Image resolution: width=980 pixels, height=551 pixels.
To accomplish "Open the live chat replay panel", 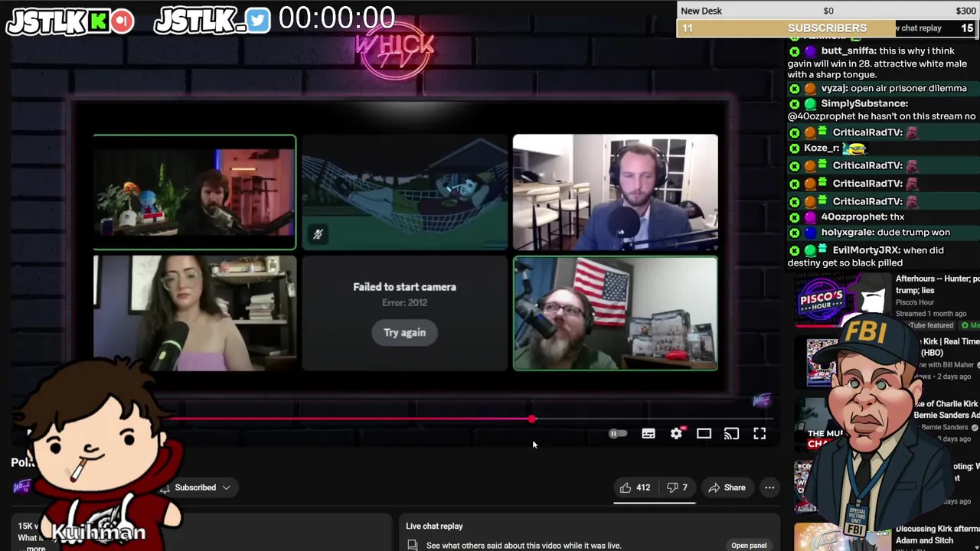I will (x=749, y=546).
